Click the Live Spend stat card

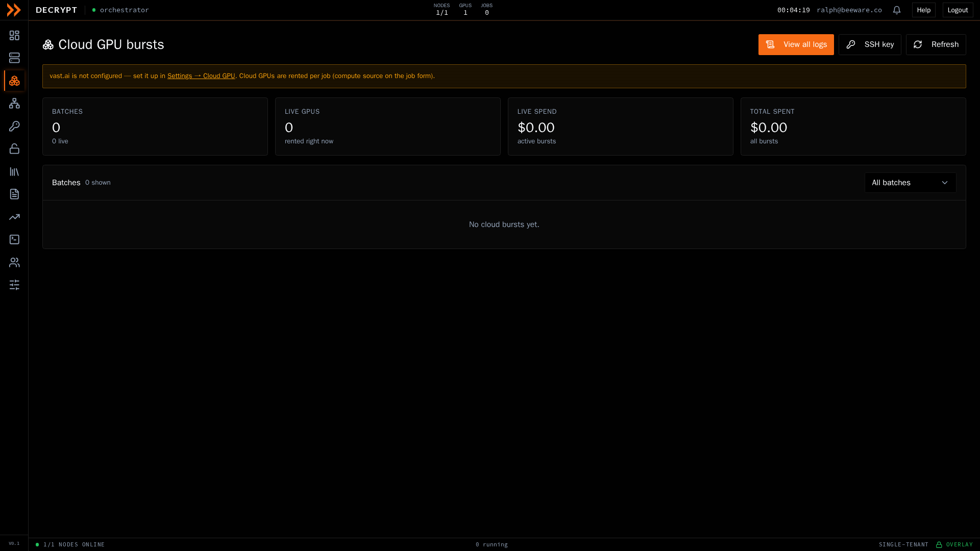(x=621, y=127)
